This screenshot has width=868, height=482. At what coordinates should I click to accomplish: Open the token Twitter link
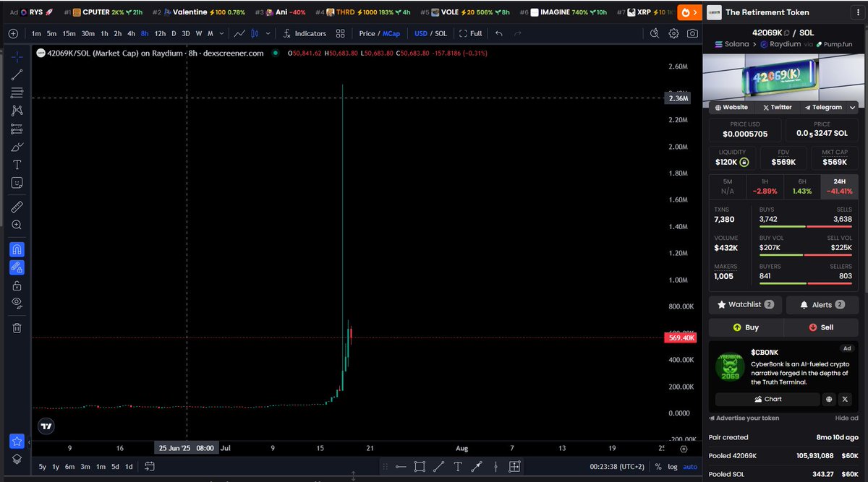(776, 107)
